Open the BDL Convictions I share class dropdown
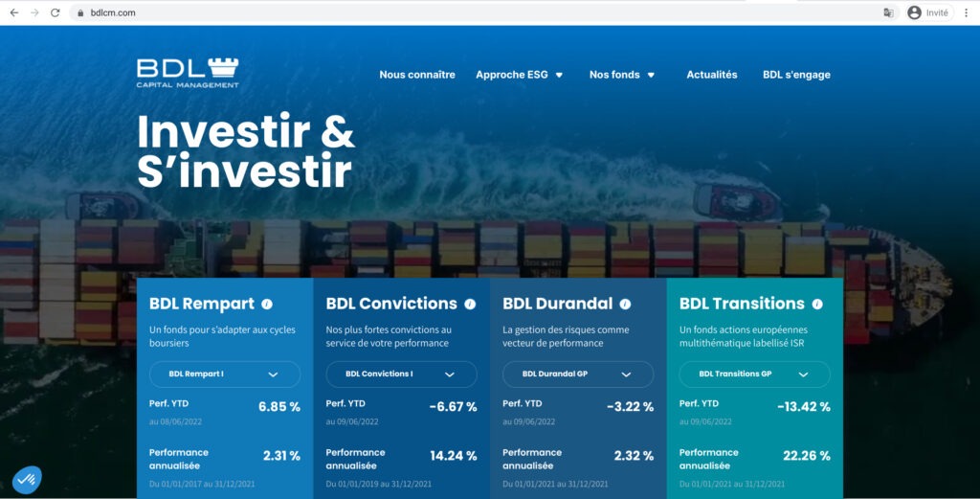Viewport: 980px width, 499px height. pyautogui.click(x=401, y=374)
